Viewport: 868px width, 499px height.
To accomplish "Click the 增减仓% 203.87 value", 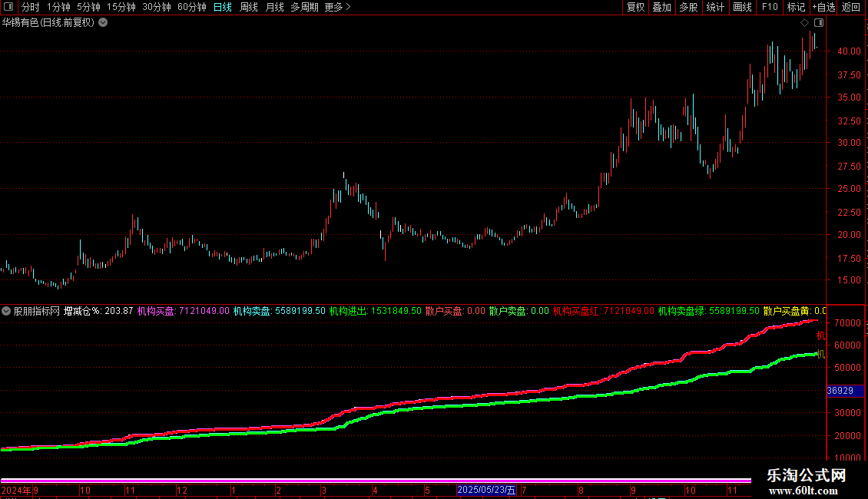I will click(98, 311).
